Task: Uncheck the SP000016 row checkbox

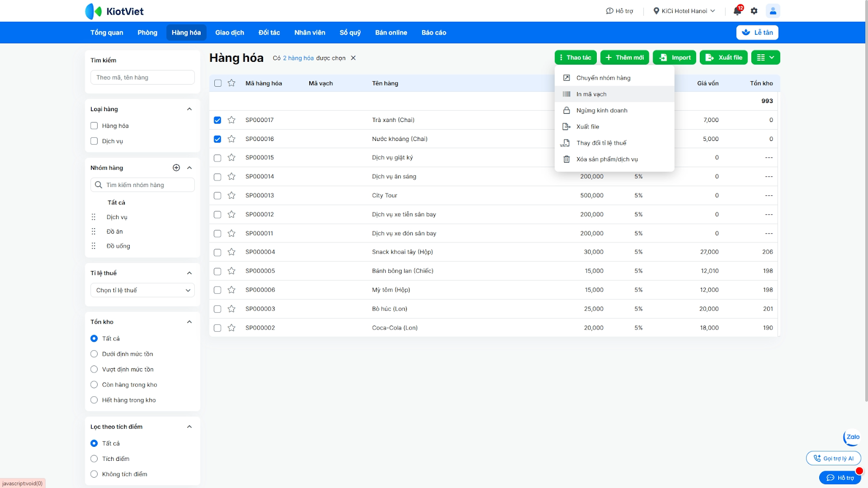Action: click(218, 139)
